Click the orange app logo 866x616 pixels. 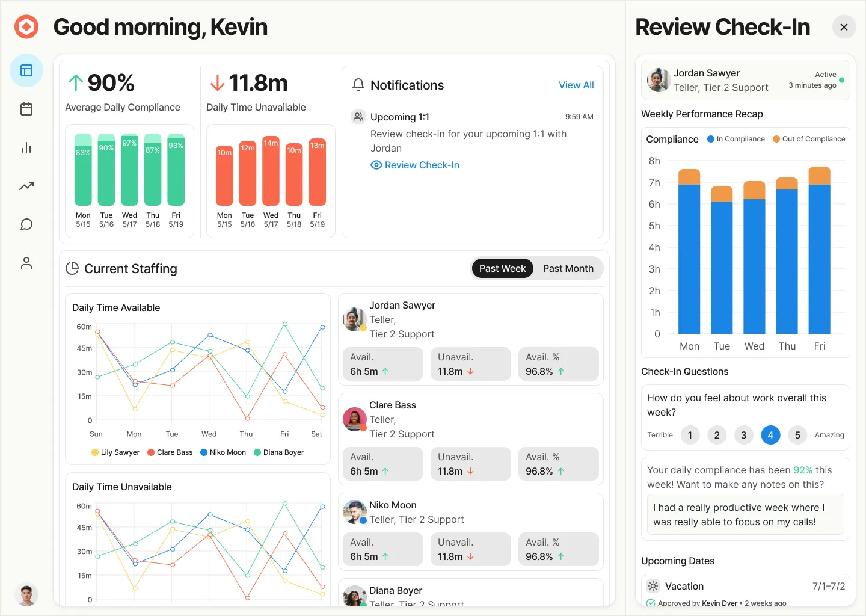click(26, 27)
